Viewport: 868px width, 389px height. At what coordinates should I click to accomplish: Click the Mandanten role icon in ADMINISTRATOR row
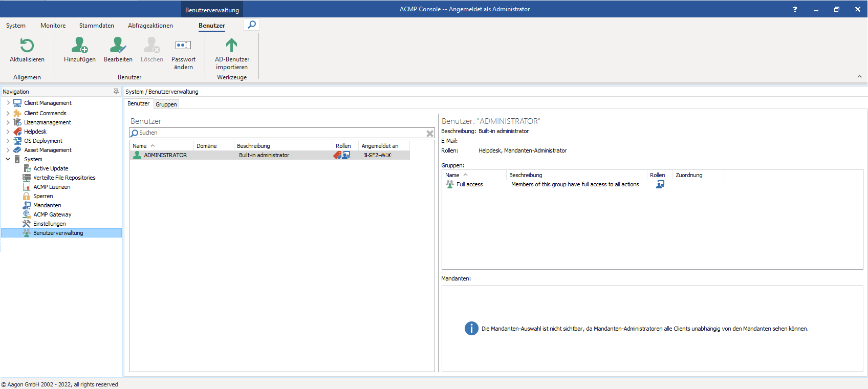[x=346, y=155]
